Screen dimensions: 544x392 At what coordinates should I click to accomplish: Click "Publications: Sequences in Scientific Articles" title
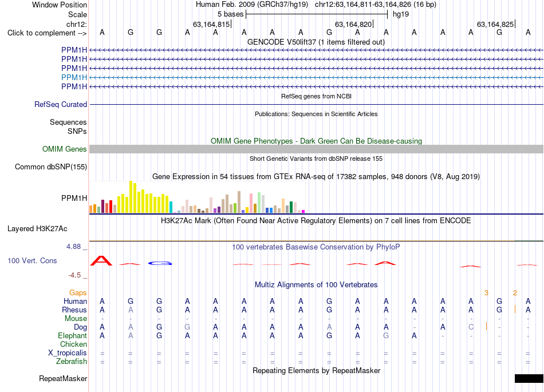316,114
